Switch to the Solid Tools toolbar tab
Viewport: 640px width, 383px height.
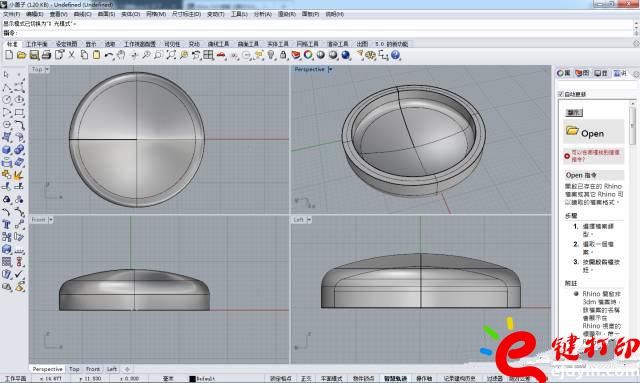[278, 44]
